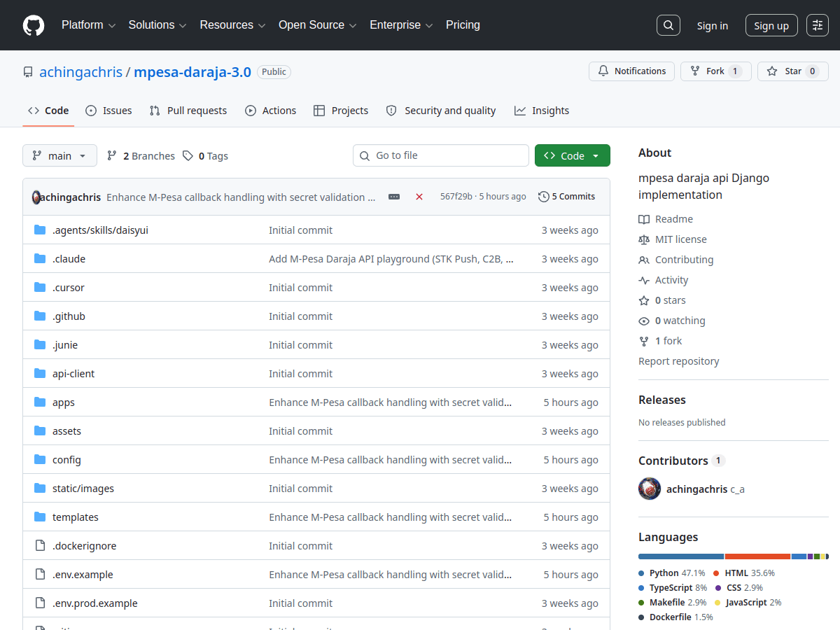Fork the repository with Fork button
Viewport: 840px width, 630px height.
[716, 71]
